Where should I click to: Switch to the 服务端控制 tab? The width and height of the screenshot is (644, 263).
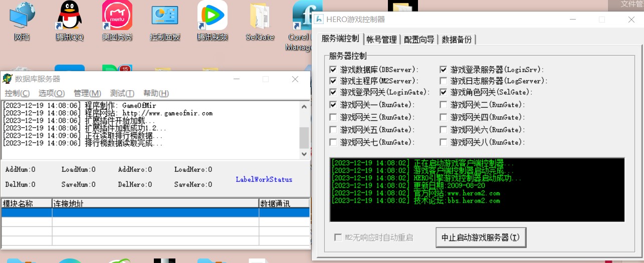[x=340, y=39]
